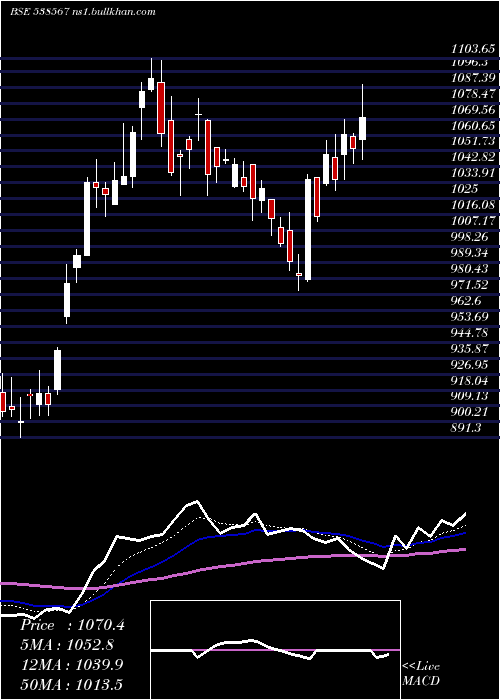Select the 1033.91 price axis label
500x700 pixels.
coord(473,172)
